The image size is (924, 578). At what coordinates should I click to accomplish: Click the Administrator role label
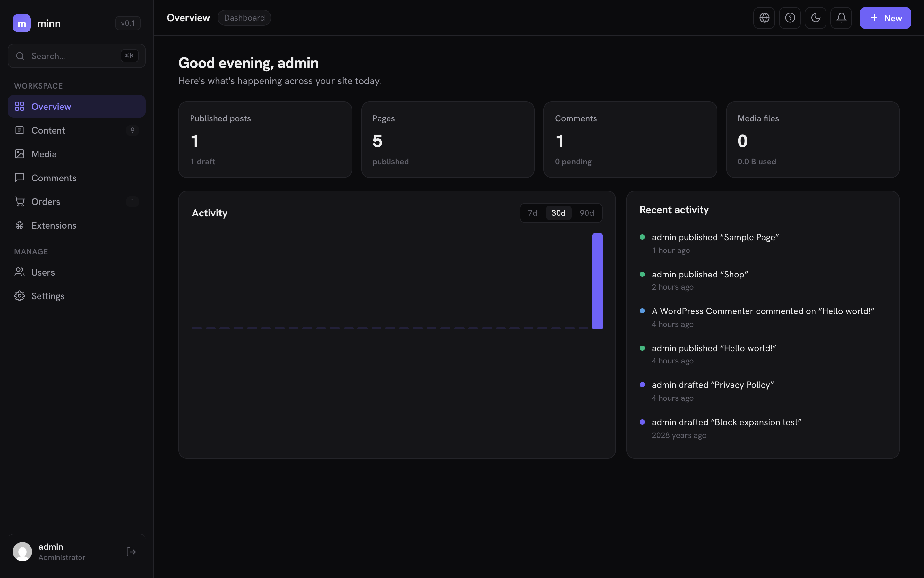click(x=62, y=557)
